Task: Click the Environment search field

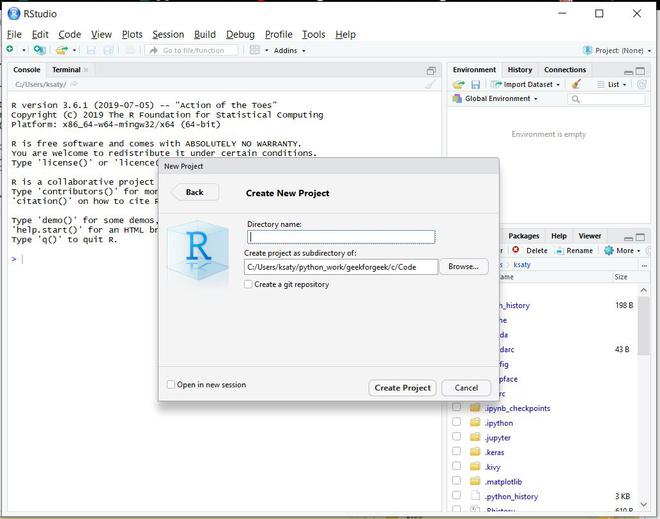Action: click(606, 99)
